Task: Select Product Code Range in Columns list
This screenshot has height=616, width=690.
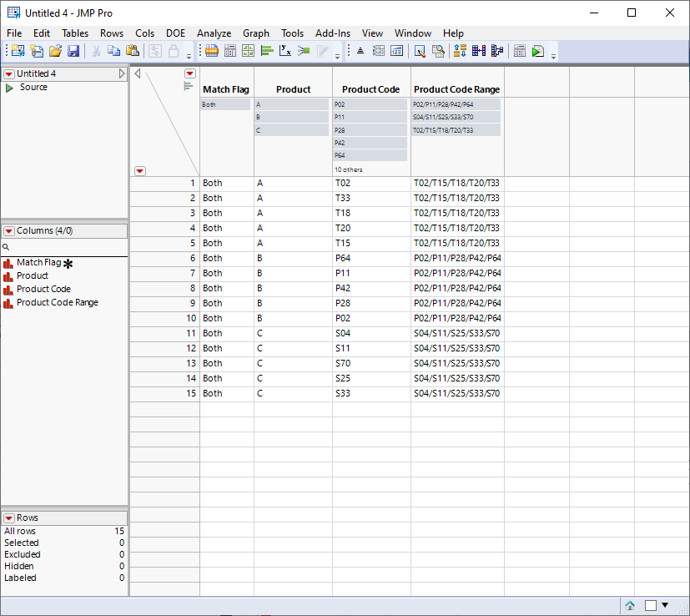Action: 57,302
